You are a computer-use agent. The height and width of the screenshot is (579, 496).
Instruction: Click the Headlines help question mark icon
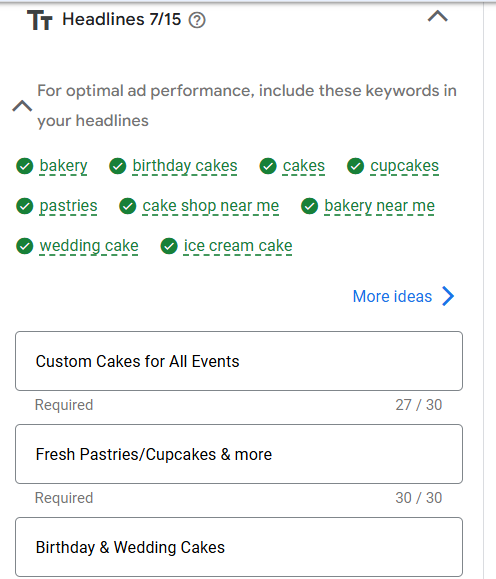197,20
